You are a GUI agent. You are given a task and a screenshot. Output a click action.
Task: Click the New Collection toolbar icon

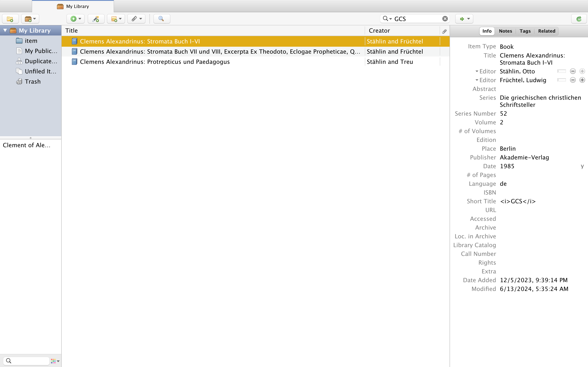click(10, 19)
